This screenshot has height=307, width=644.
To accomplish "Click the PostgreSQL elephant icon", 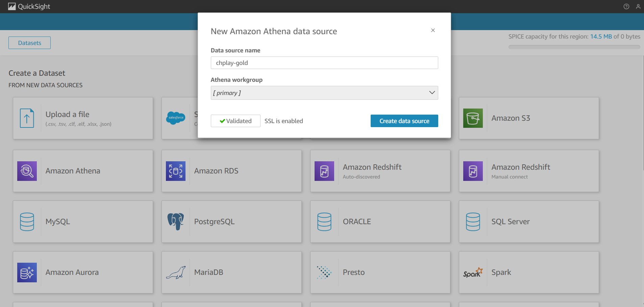I will pyautogui.click(x=176, y=221).
